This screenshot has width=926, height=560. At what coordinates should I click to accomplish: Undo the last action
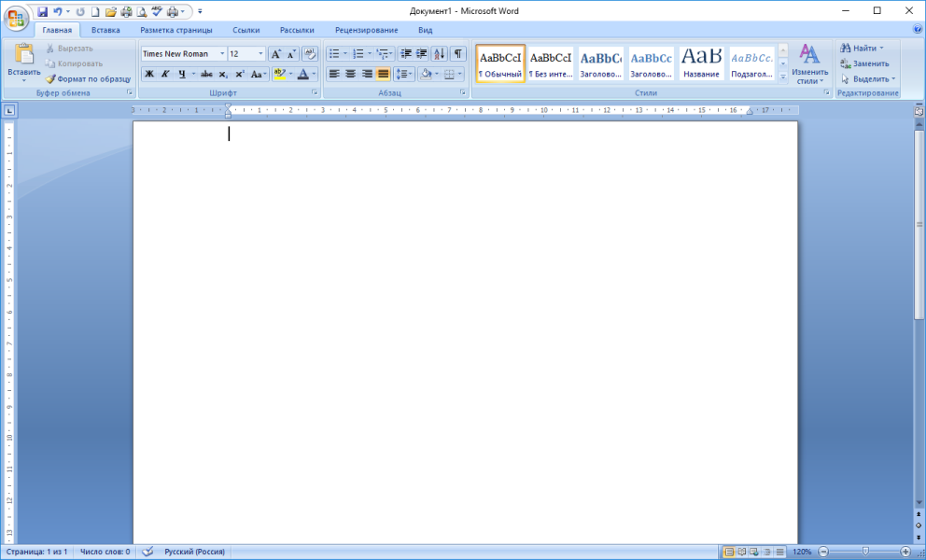[58, 12]
